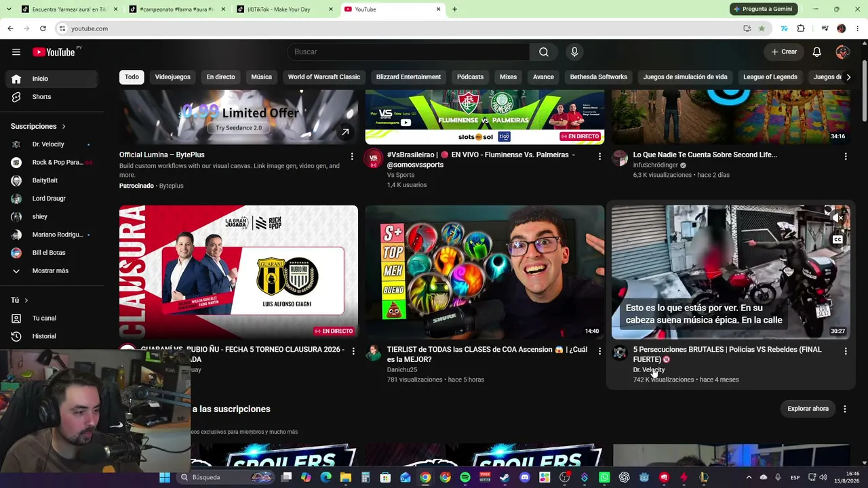Viewport: 868px width, 488px height.
Task: Filter by Pódcasts chip
Action: pyautogui.click(x=470, y=77)
